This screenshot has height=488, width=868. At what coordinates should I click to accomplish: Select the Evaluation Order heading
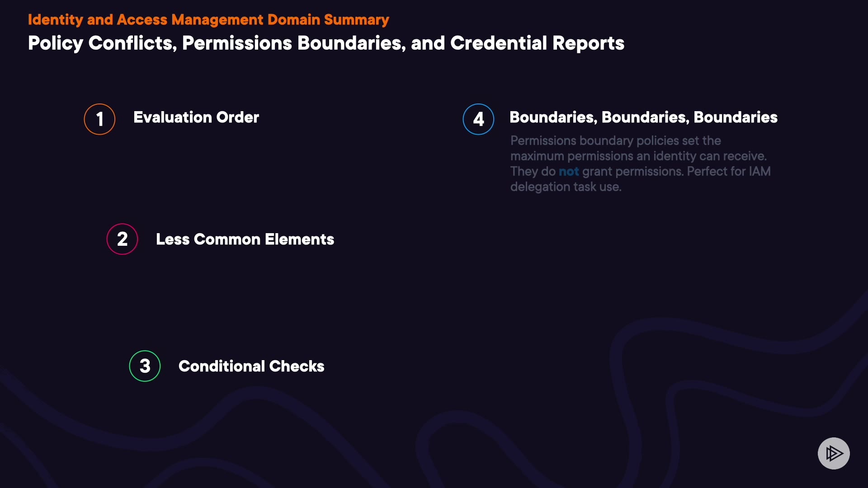(196, 117)
